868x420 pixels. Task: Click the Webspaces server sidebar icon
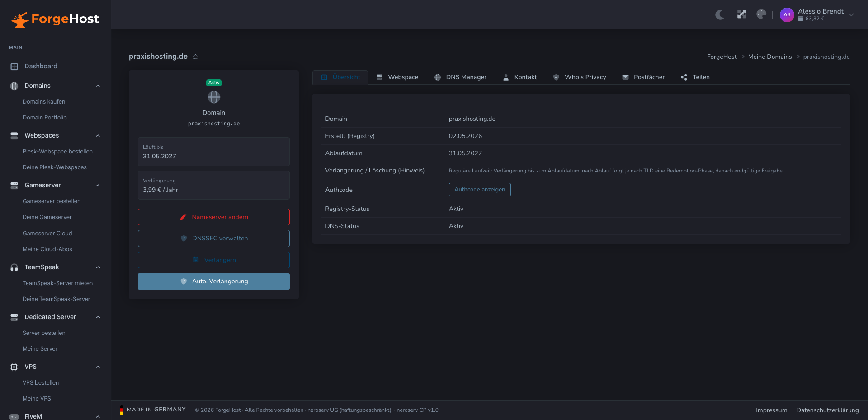click(14, 136)
